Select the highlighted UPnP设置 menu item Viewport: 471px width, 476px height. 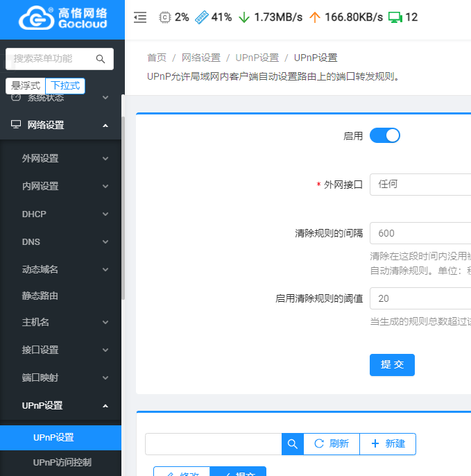click(x=60, y=437)
